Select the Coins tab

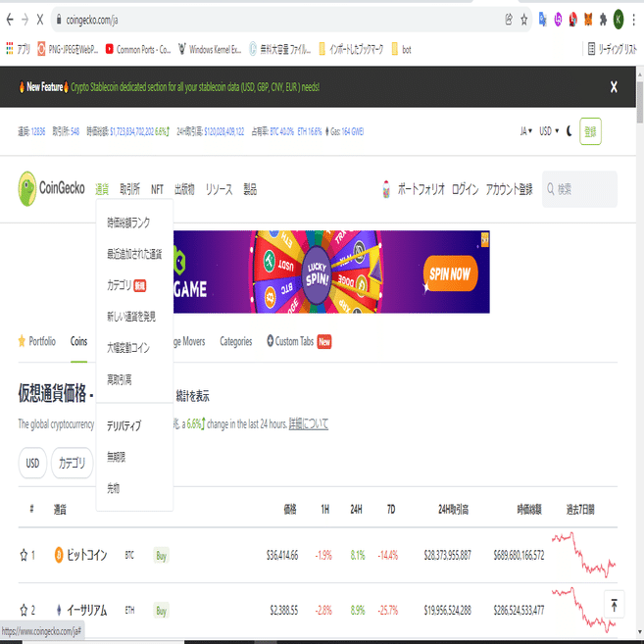click(78, 341)
